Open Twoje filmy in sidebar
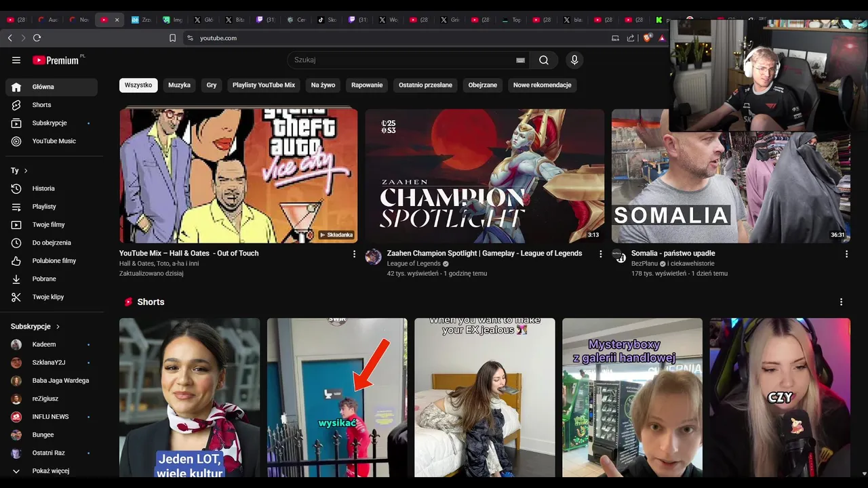This screenshot has height=488, width=868. click(x=52, y=224)
